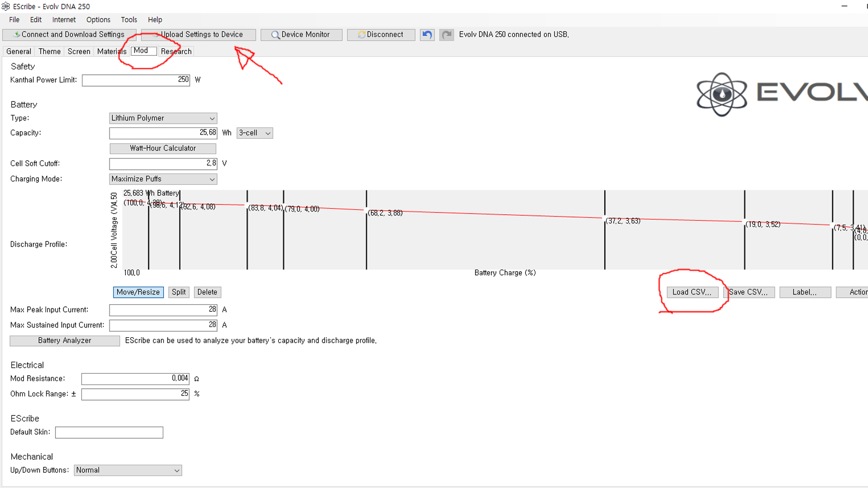
Task: Click the Disconnect button
Action: pyautogui.click(x=381, y=35)
